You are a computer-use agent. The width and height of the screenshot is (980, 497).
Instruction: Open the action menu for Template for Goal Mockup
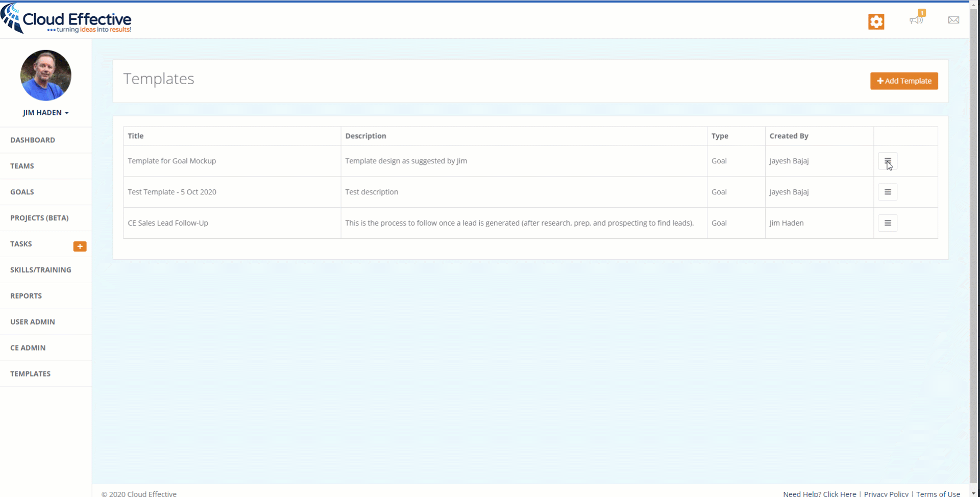(887, 161)
